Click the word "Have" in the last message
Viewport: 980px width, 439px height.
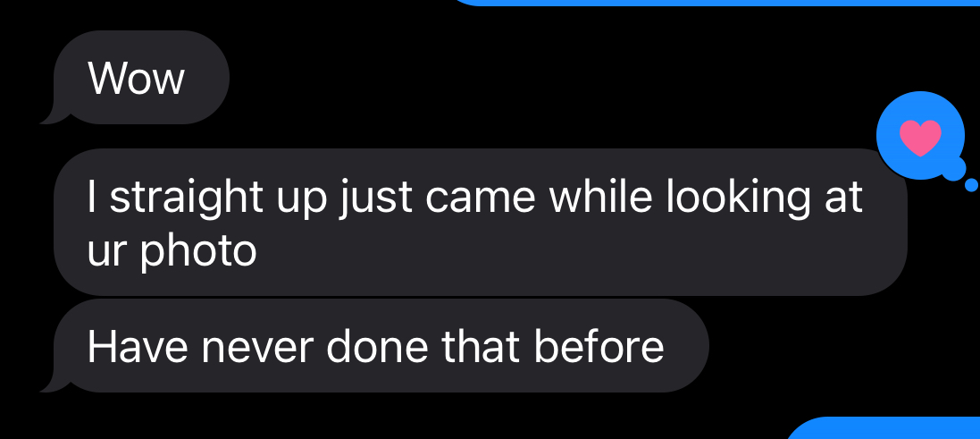pyautogui.click(x=138, y=346)
